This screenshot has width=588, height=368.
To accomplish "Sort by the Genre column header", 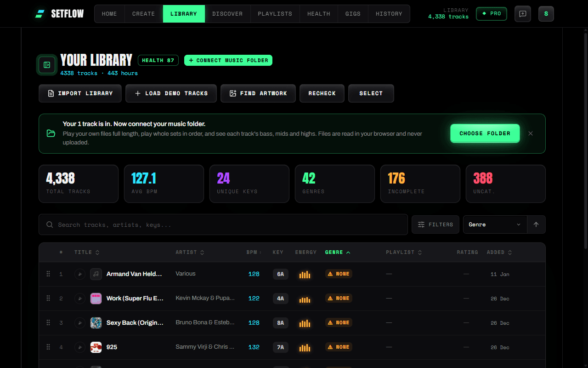I will (x=338, y=252).
